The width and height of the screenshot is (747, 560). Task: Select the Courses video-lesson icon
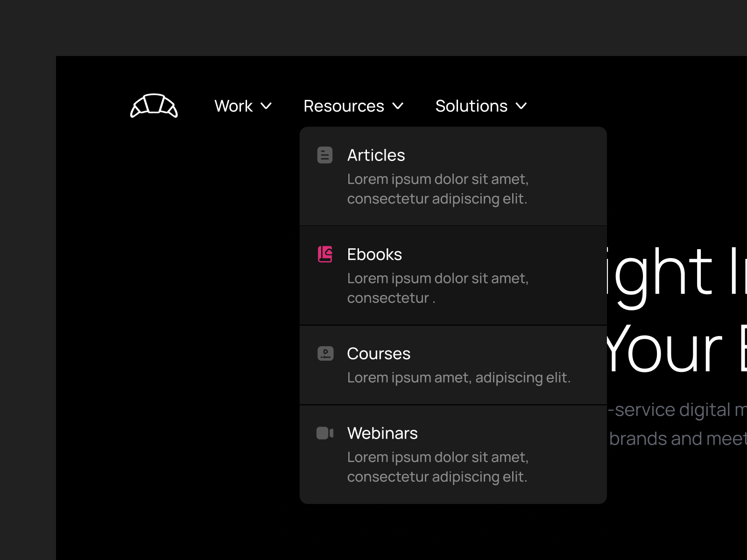tap(325, 353)
